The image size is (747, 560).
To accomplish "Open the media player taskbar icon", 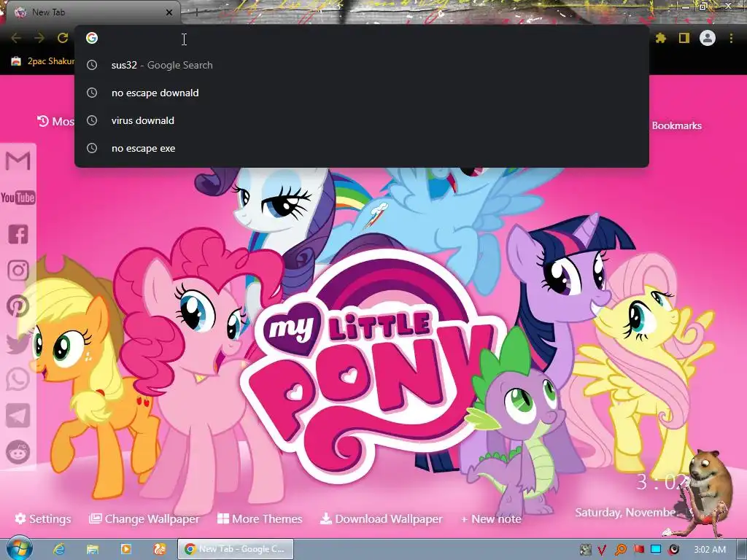I will coord(125,549).
